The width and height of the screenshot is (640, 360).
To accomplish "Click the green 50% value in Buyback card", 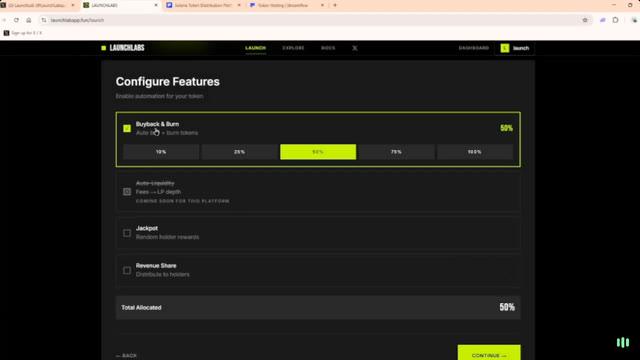I will [507, 128].
